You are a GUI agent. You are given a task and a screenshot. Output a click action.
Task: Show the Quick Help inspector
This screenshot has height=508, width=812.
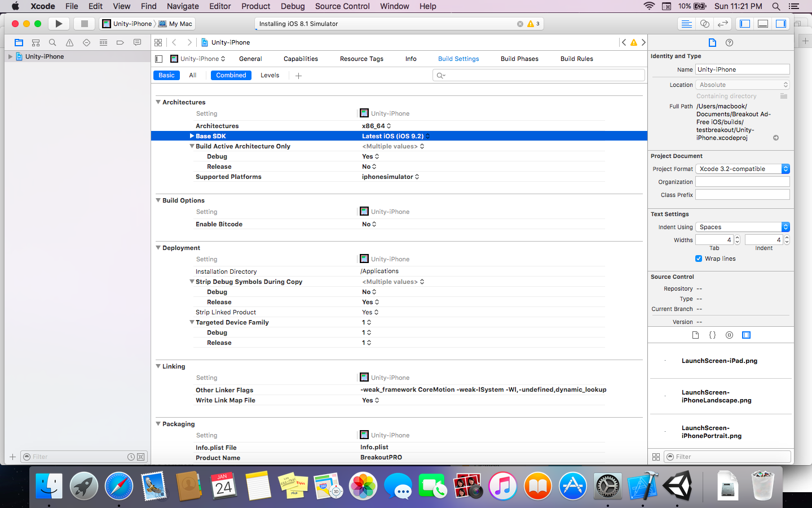[729, 43]
